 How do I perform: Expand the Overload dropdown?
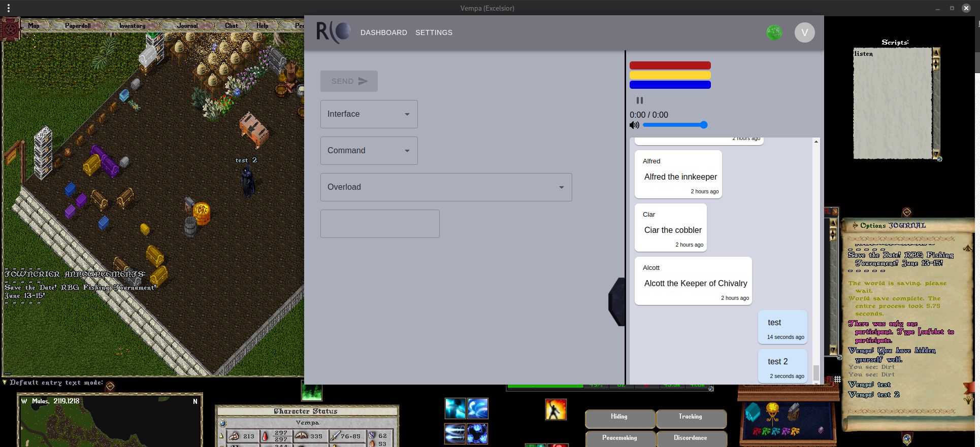pyautogui.click(x=446, y=187)
